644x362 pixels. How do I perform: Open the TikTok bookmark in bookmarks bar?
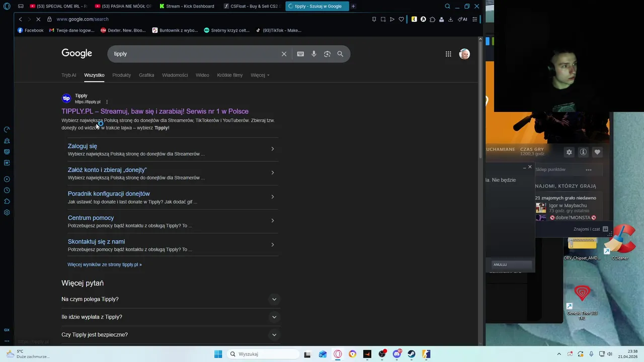click(x=278, y=30)
